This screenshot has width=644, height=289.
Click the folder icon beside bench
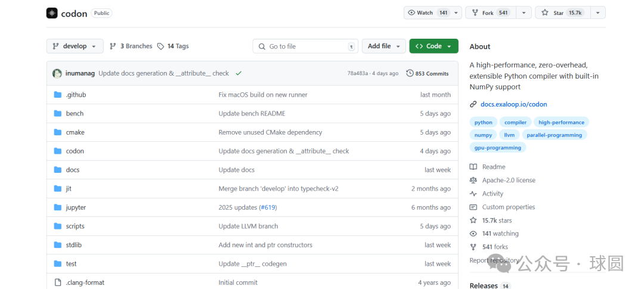tap(57, 114)
